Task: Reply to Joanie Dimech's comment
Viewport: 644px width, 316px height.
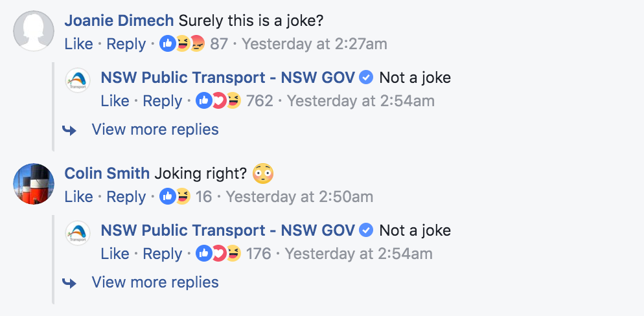Action: point(126,45)
